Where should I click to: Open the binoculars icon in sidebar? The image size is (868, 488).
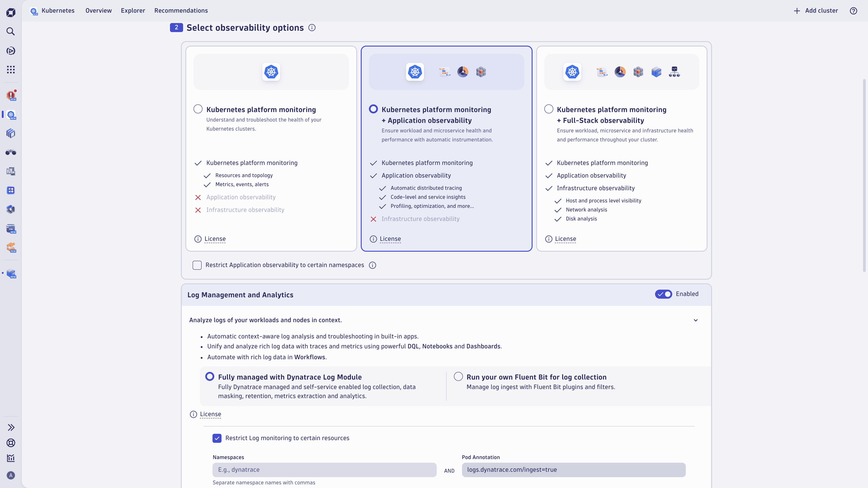pyautogui.click(x=11, y=152)
